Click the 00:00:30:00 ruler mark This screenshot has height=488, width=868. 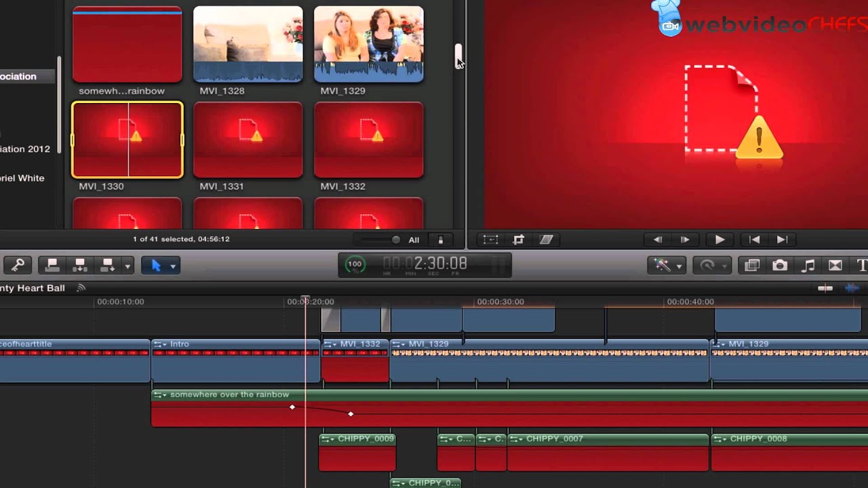pos(500,302)
